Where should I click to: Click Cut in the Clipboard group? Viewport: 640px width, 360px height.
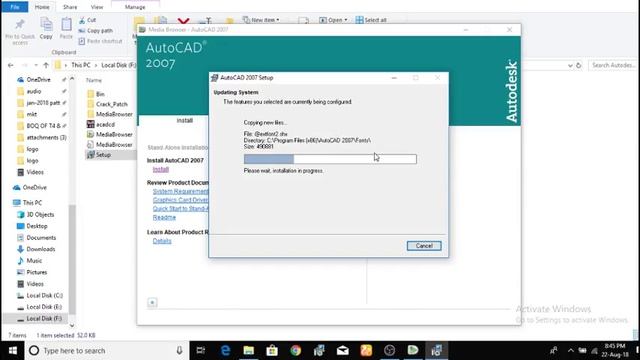coord(87,20)
